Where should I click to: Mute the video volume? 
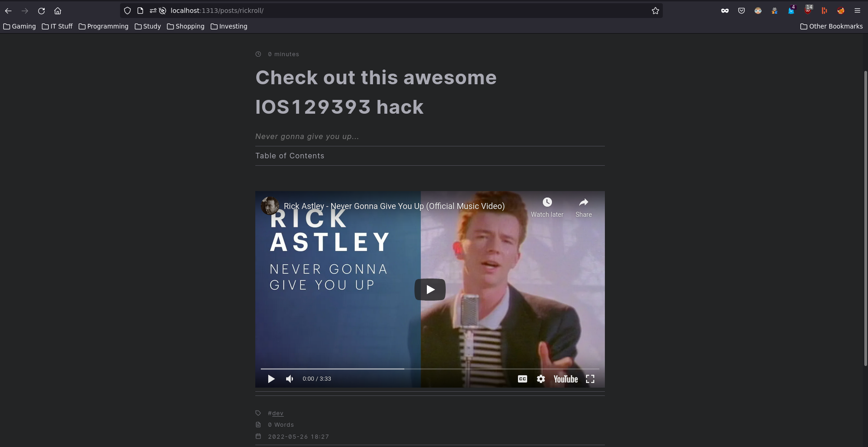(289, 379)
